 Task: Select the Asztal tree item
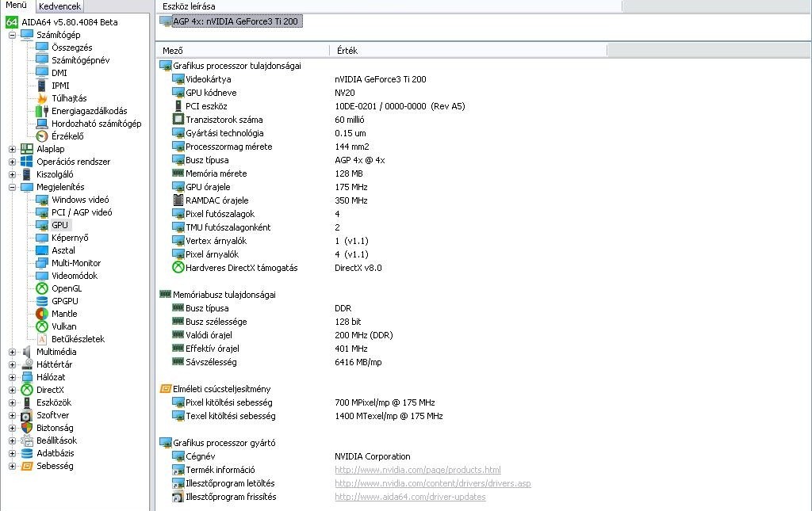(x=63, y=250)
